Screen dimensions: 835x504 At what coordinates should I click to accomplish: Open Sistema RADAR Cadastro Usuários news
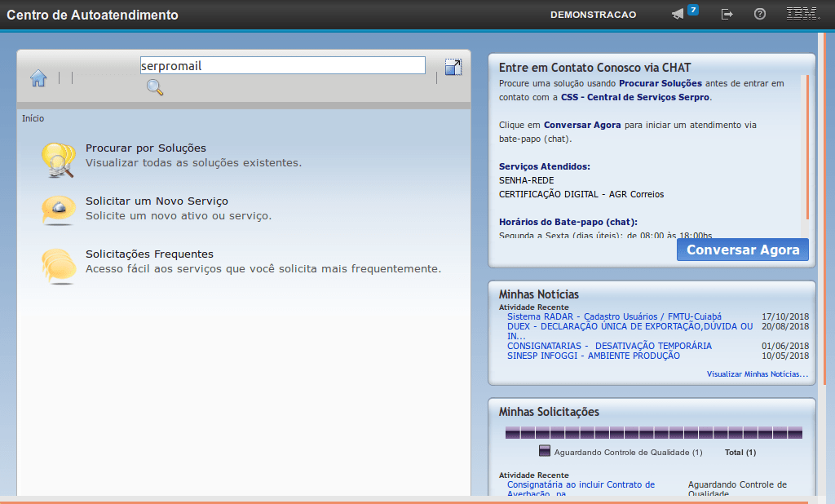pyautogui.click(x=614, y=316)
